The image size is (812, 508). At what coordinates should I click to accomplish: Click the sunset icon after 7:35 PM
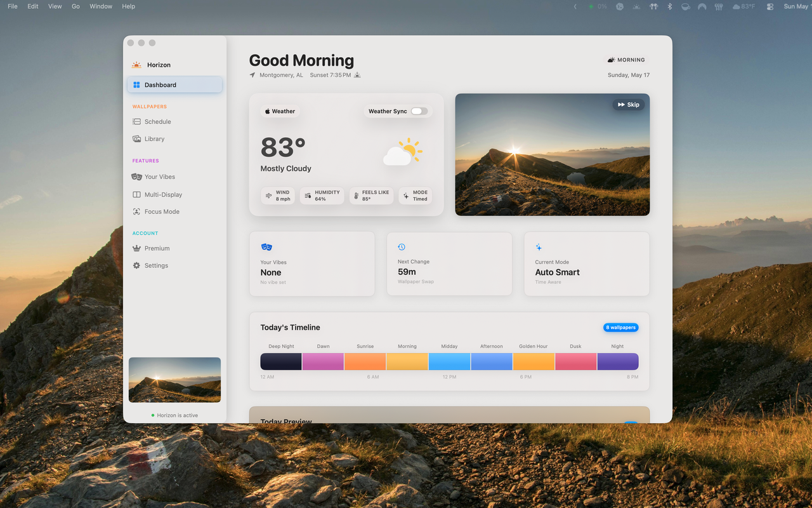pyautogui.click(x=357, y=75)
